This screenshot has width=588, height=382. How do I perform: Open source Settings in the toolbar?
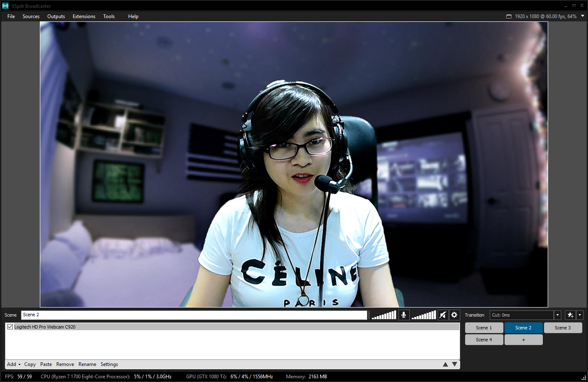click(109, 364)
